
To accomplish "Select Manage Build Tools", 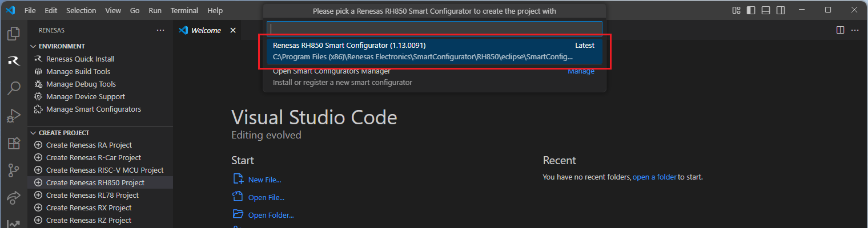I will tap(101, 71).
